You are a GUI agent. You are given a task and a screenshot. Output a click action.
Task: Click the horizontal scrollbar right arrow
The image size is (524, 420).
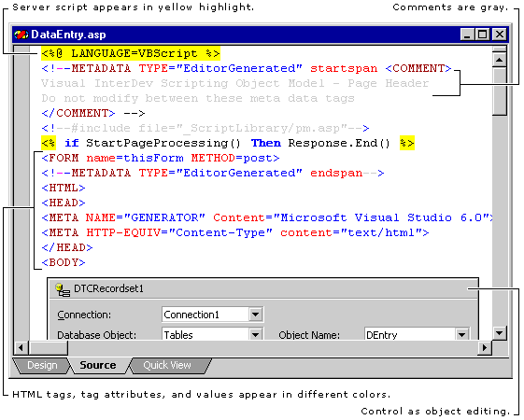[x=485, y=348]
